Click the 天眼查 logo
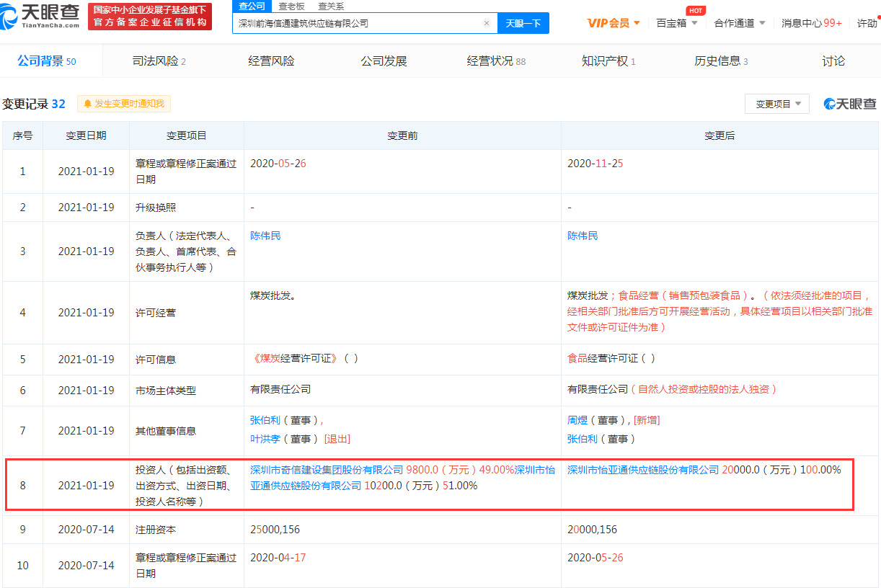This screenshot has width=881, height=588. pos(40,17)
